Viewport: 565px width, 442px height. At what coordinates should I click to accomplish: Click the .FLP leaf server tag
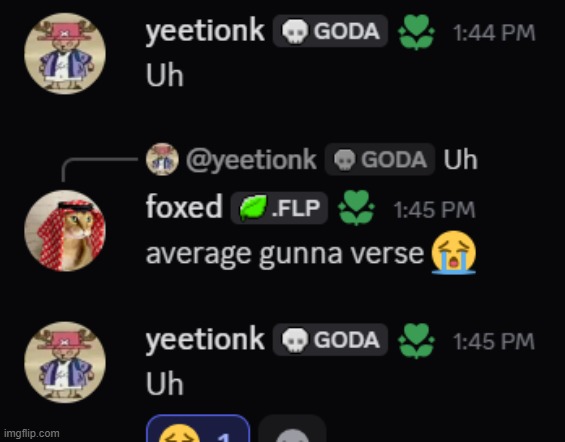click(x=279, y=208)
